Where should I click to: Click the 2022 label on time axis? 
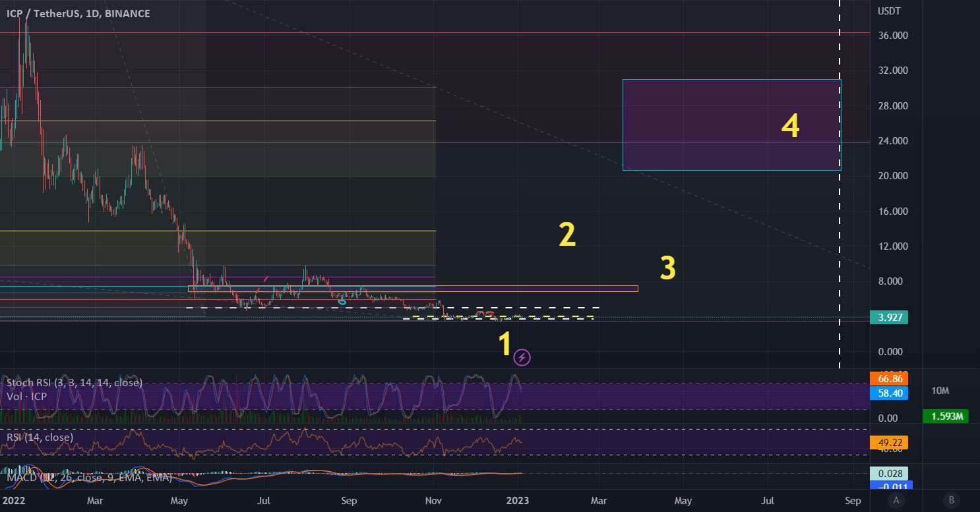coord(13,500)
